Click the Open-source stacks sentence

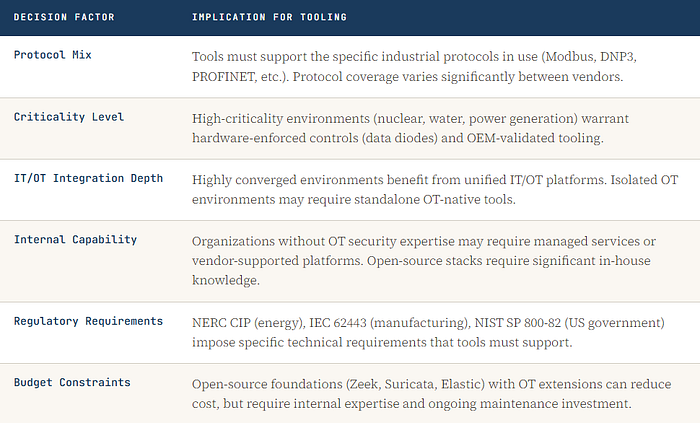[x=508, y=261]
